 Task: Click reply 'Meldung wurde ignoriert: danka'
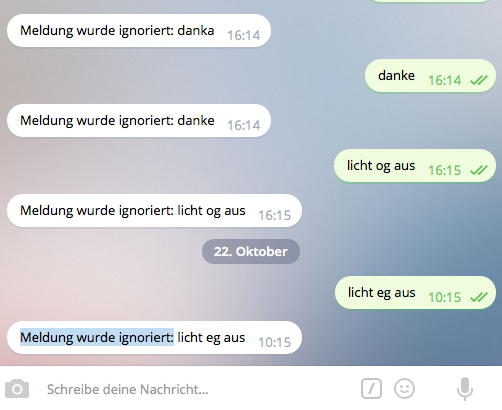(139, 31)
